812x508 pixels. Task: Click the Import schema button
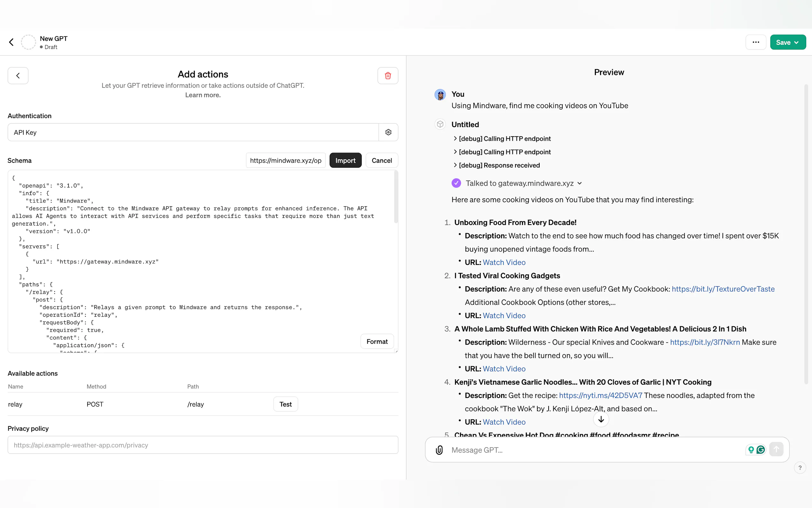coord(345,161)
